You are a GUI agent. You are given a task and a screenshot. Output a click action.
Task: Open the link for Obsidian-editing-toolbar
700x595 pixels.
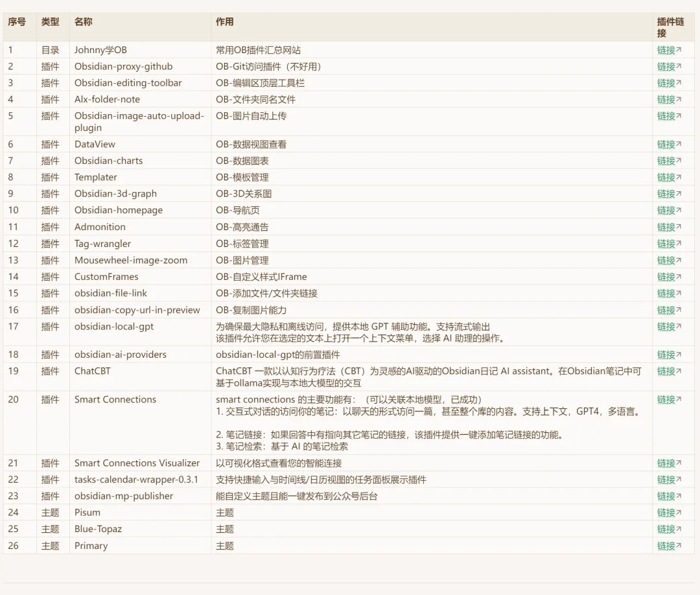pyautogui.click(x=669, y=83)
